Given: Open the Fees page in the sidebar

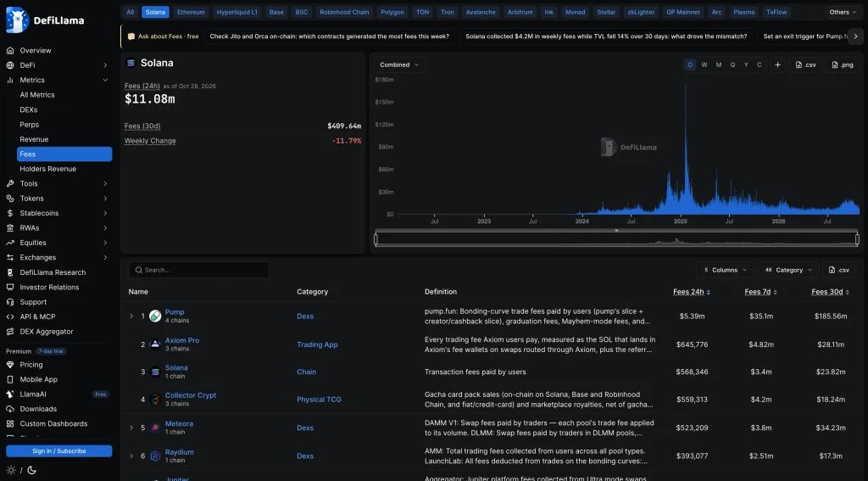Looking at the screenshot, I should click(64, 154).
